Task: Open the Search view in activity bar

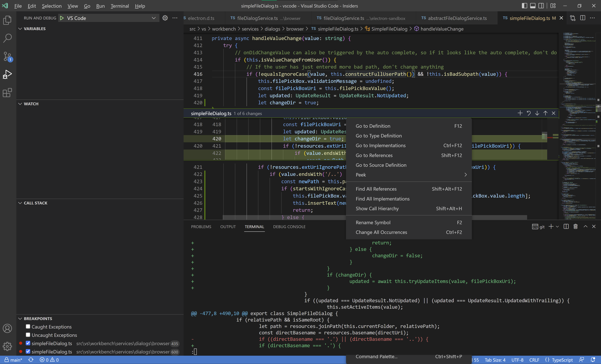Action: 7,38
